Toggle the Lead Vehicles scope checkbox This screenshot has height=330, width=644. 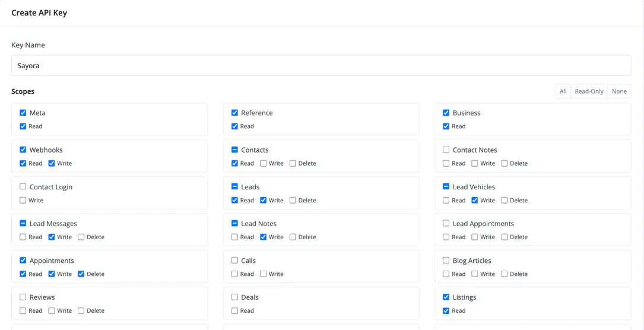click(446, 187)
